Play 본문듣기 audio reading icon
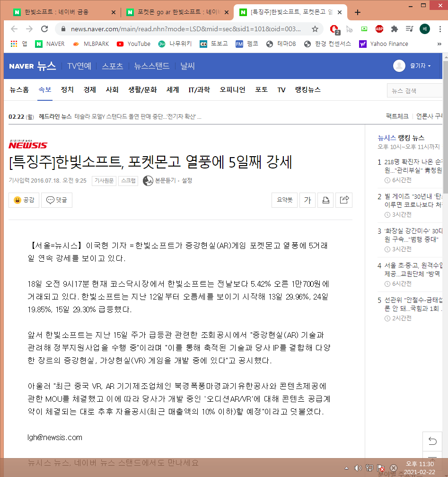Screen dimensions: 448x477 point(148,181)
